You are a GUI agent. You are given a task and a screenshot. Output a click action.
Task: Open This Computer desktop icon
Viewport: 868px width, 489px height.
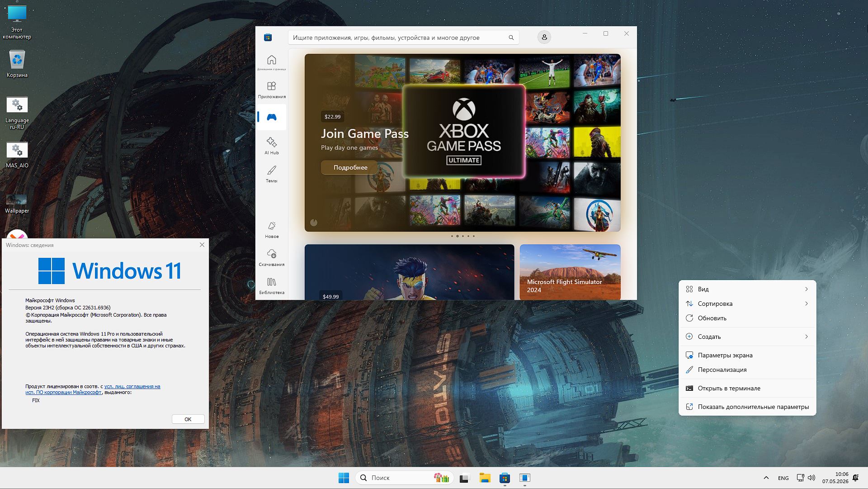17,22
